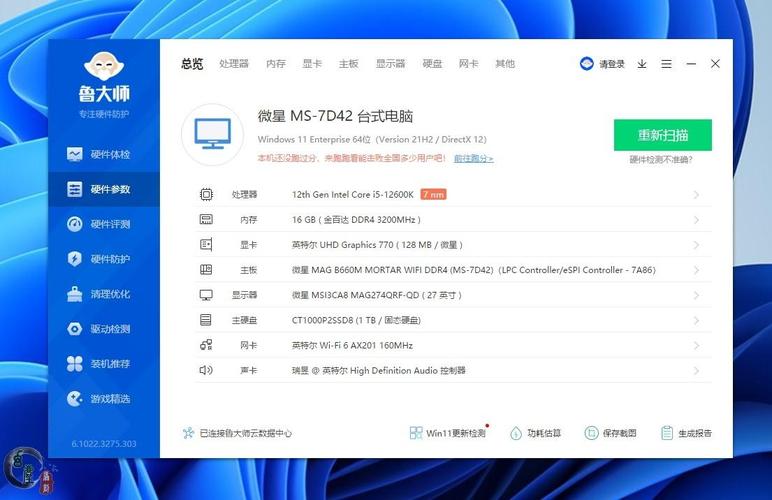Viewport: 772px width, 500px height.
Task: Expand the 显示器 MAG274QRF-QD row chevron
Action: 696,295
